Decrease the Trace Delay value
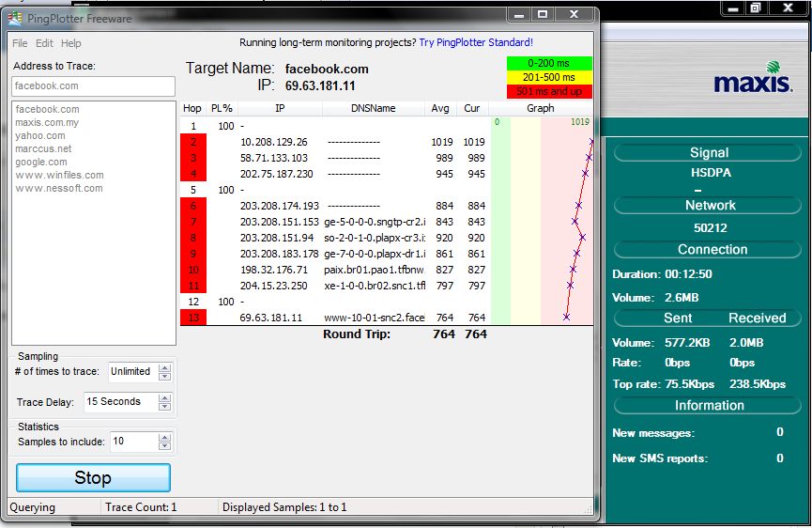This screenshot has height=528, width=812. (x=164, y=406)
